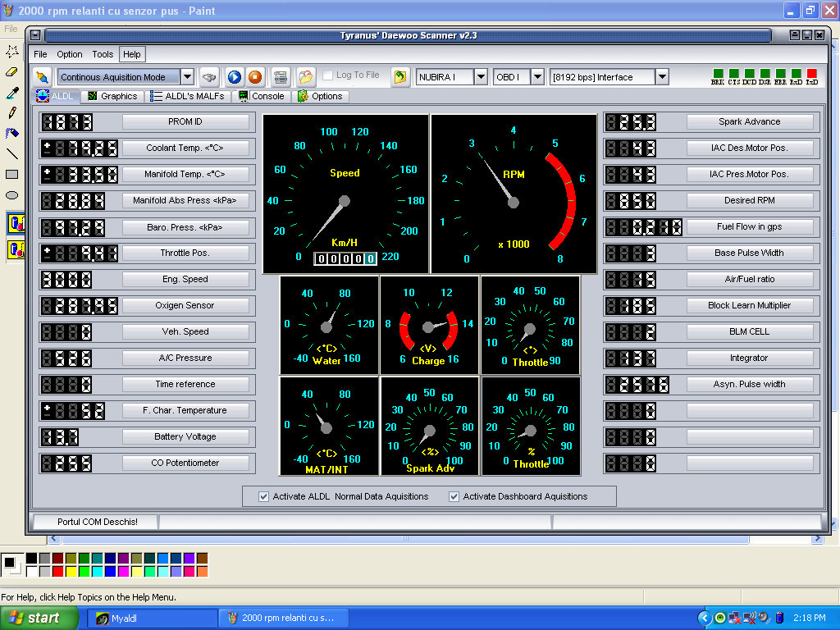Click the Air/Fuel ratio button
840x630 pixels.
coord(750,279)
